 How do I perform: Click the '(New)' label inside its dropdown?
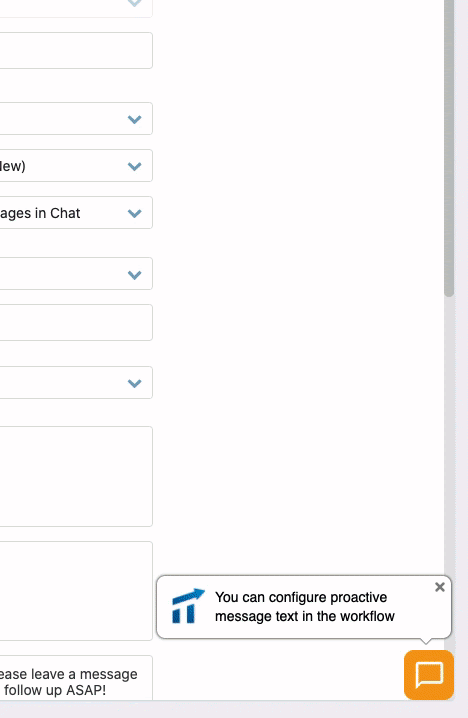click(x=13, y=166)
